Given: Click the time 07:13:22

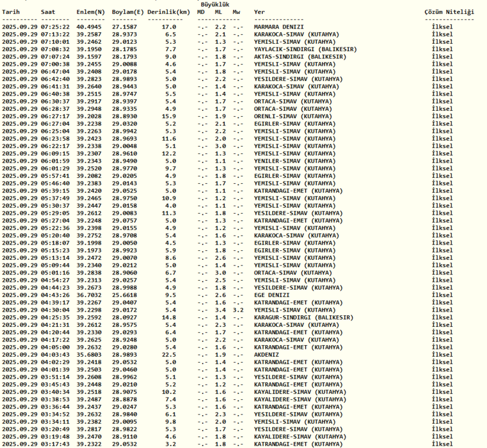Looking at the screenshot, I should coord(55,35).
